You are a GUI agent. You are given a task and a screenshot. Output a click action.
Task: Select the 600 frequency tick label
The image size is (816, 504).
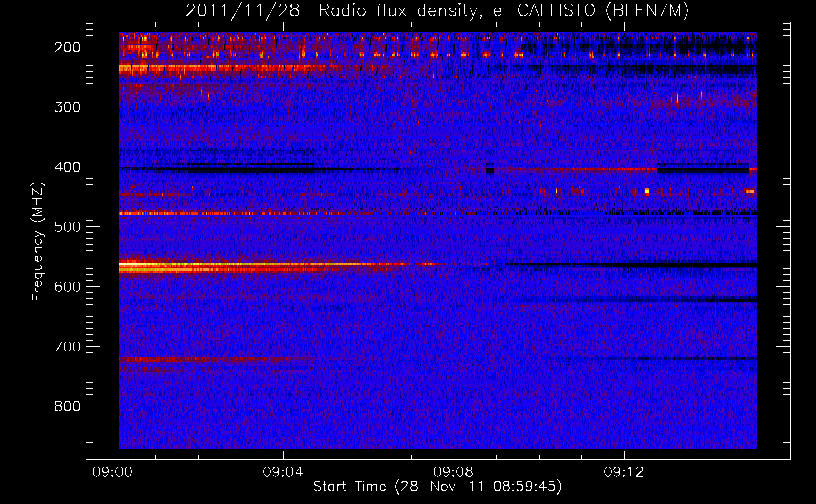(68, 287)
